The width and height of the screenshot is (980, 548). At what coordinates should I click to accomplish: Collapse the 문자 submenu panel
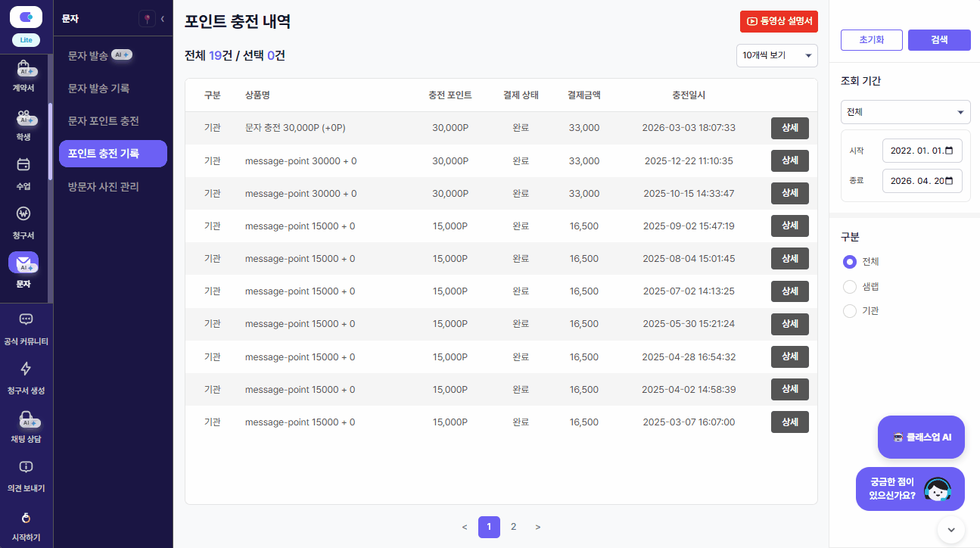point(163,19)
